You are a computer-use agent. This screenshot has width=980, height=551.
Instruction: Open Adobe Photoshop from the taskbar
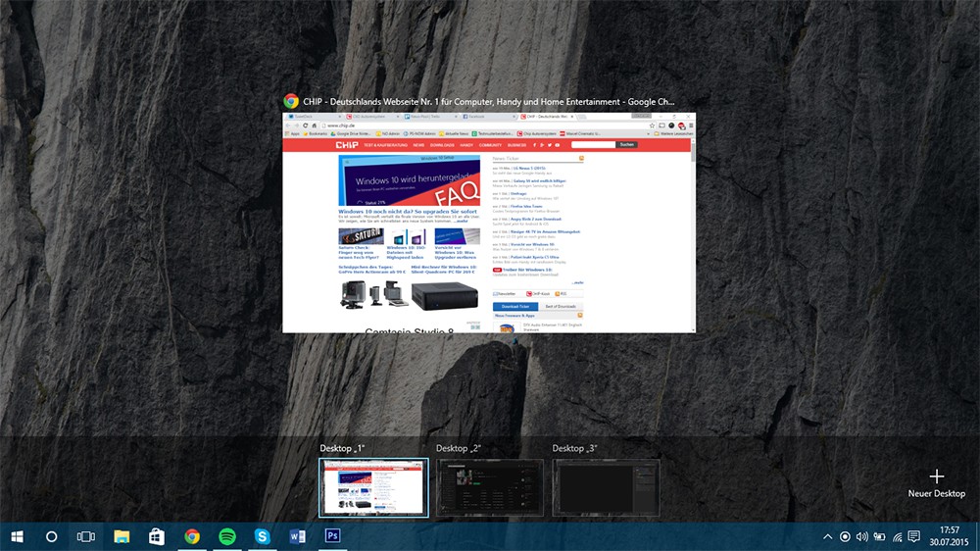pos(332,536)
